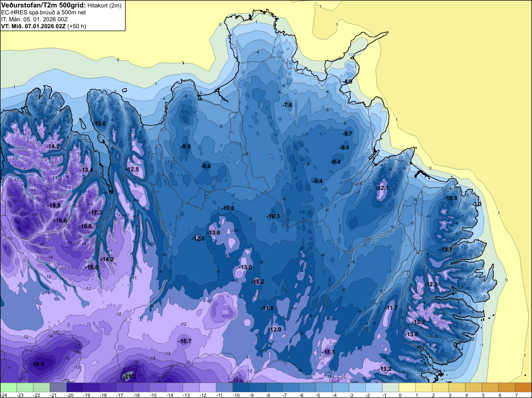Click the temperature value -12.1

(383, 188)
